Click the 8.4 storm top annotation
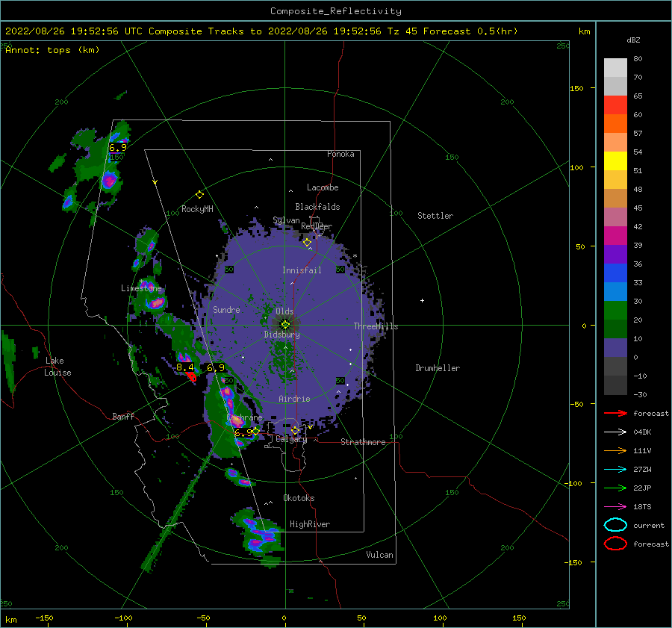The height and width of the screenshot is (628, 672). (x=185, y=367)
